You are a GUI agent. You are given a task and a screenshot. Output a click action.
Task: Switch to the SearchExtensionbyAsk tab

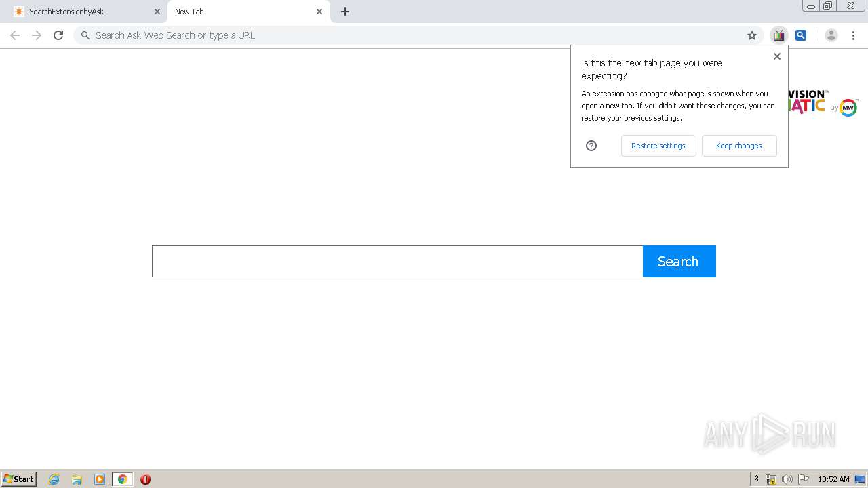pos(85,12)
